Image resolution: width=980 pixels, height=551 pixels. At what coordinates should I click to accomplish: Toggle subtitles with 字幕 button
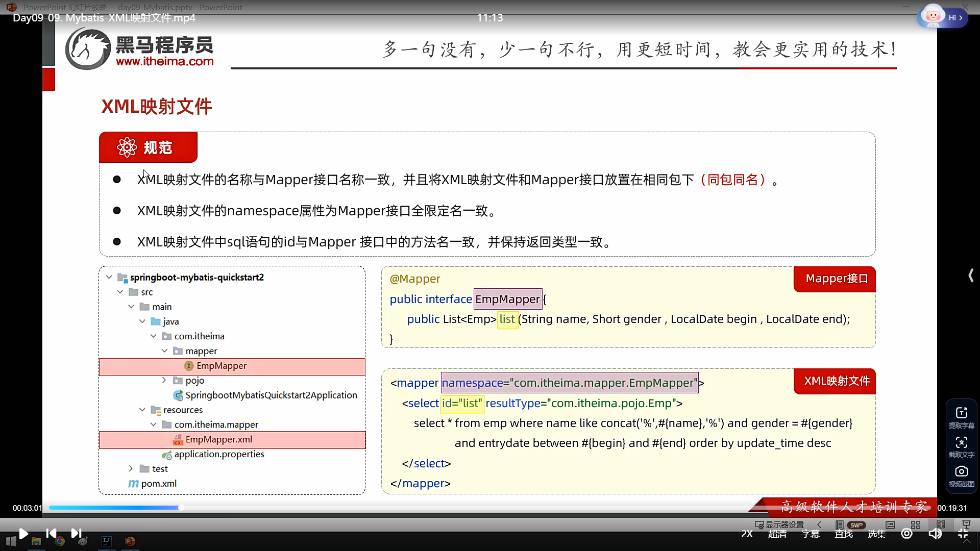811,534
